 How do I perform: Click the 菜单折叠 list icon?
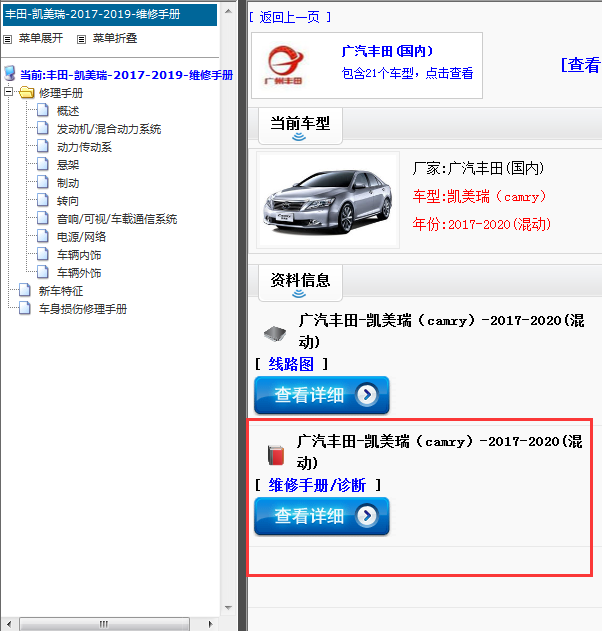(x=82, y=39)
